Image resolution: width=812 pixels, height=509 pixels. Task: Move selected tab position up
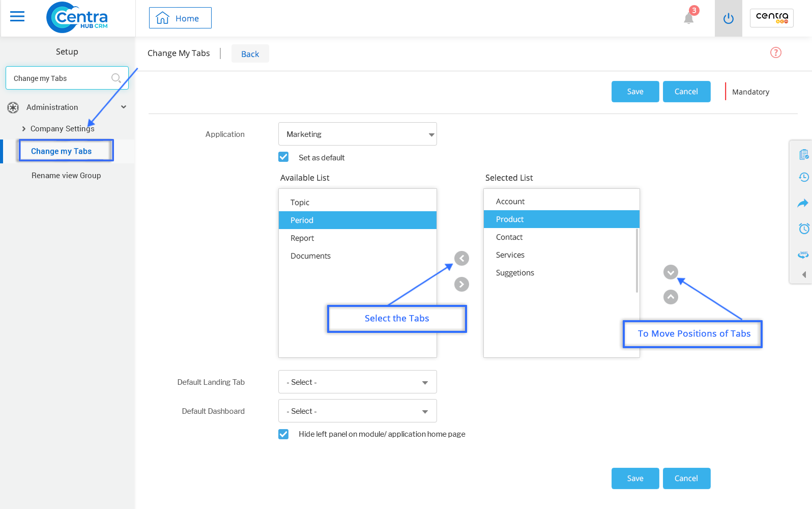pos(671,297)
